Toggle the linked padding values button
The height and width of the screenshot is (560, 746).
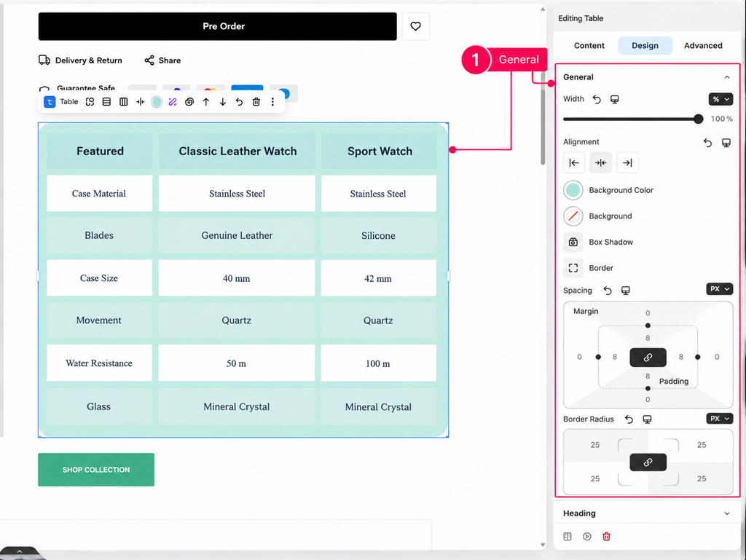pyautogui.click(x=648, y=358)
